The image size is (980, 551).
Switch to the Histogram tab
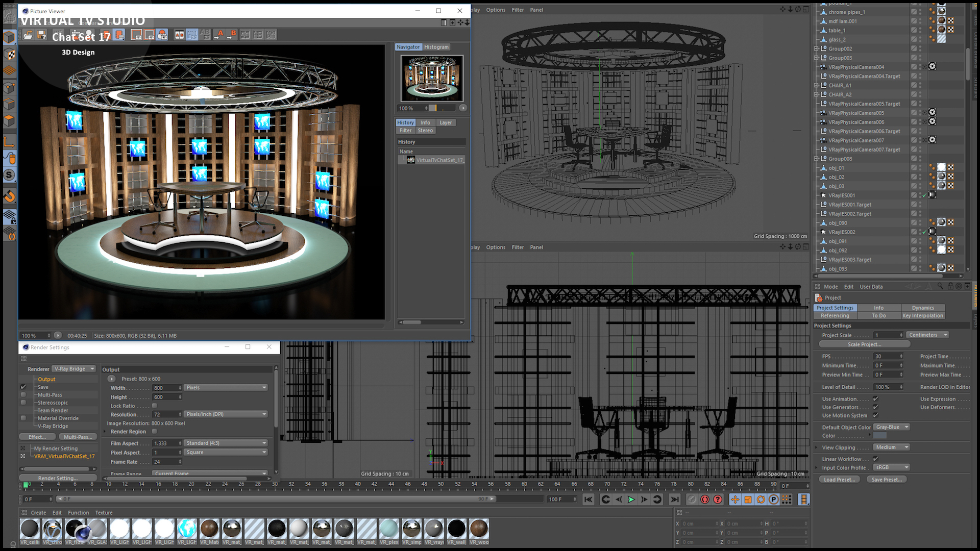click(x=436, y=47)
